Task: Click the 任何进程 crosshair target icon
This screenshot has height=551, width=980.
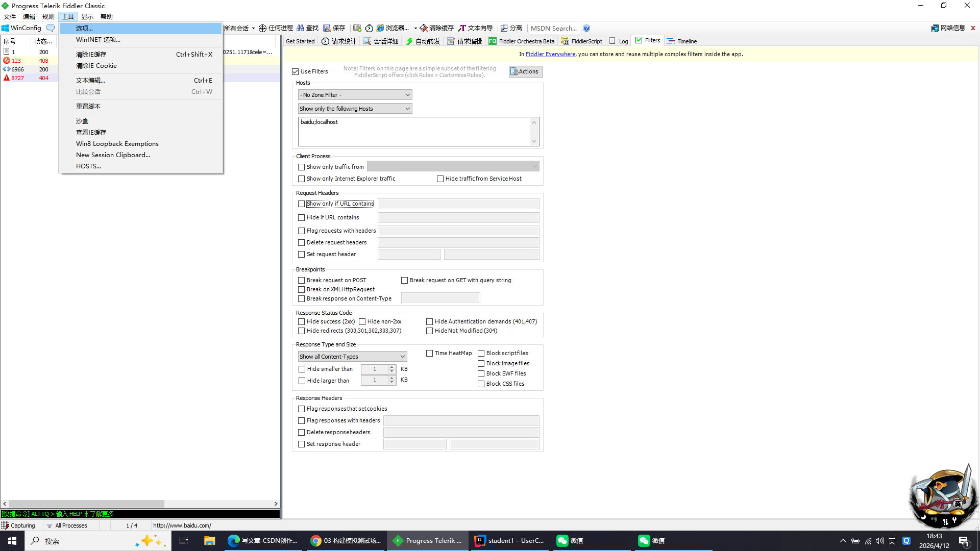Action: coord(262,28)
